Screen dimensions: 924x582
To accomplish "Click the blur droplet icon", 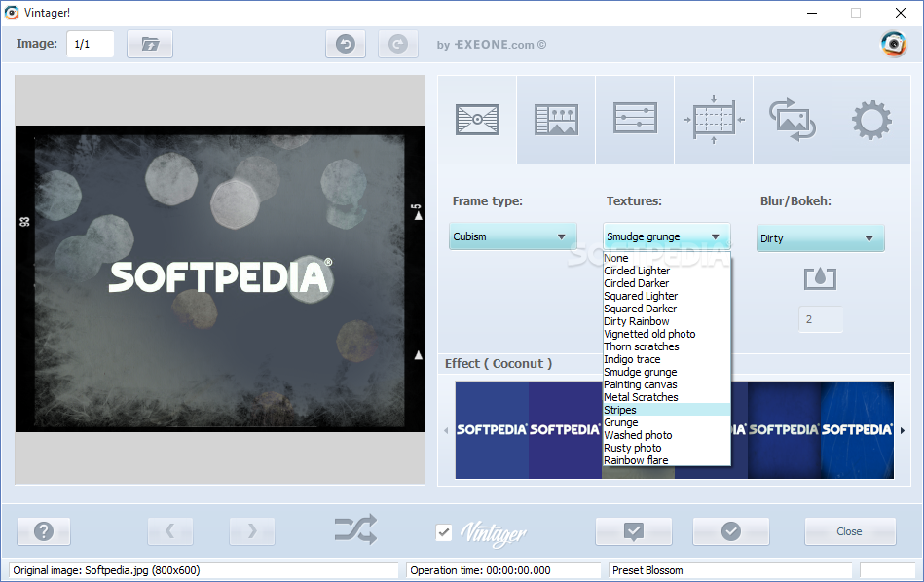I will [820, 278].
